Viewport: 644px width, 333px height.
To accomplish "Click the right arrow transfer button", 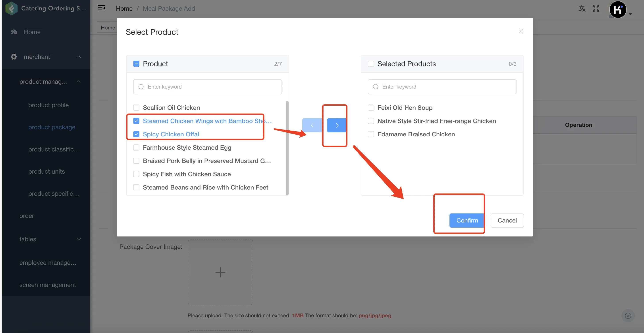I will pos(337,125).
